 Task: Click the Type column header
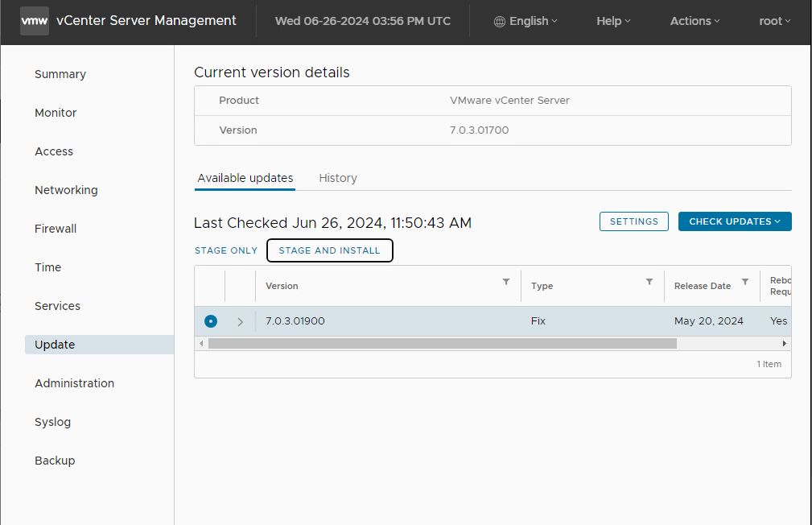point(542,286)
